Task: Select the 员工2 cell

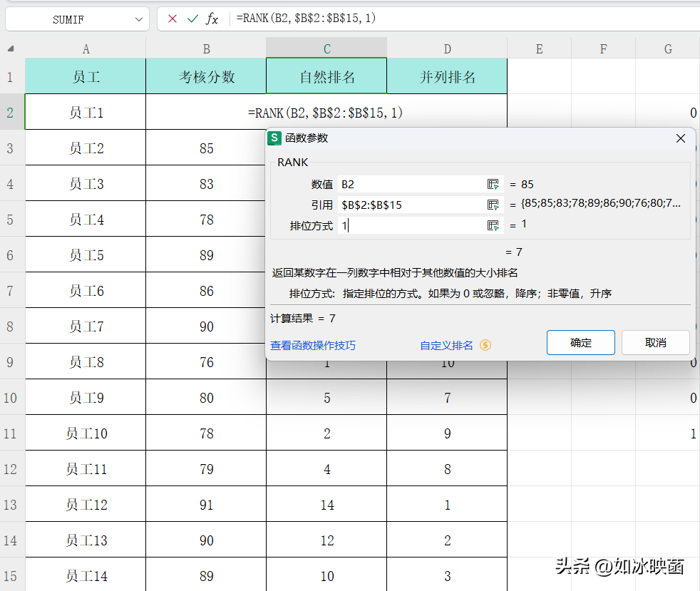Action: (86, 148)
